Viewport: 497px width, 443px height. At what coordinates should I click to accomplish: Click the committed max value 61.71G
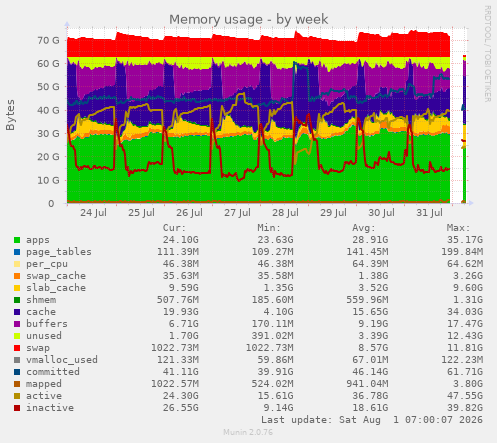pos(465,372)
